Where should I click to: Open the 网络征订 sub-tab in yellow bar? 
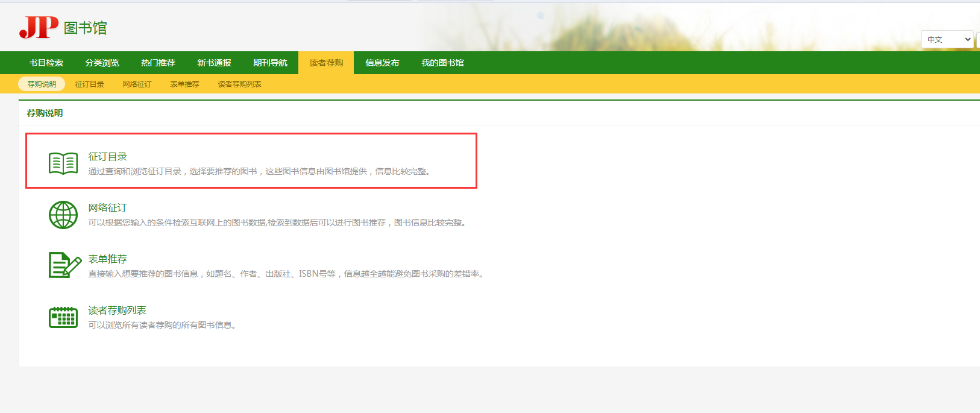[x=137, y=84]
